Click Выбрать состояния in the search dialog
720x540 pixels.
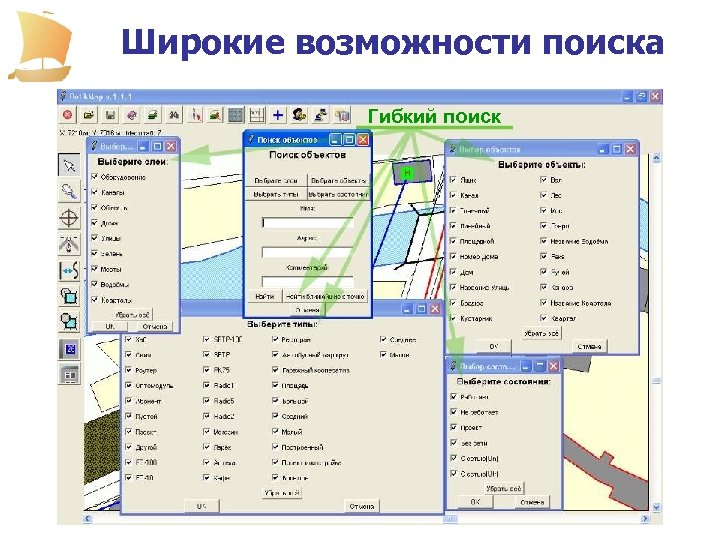338,194
